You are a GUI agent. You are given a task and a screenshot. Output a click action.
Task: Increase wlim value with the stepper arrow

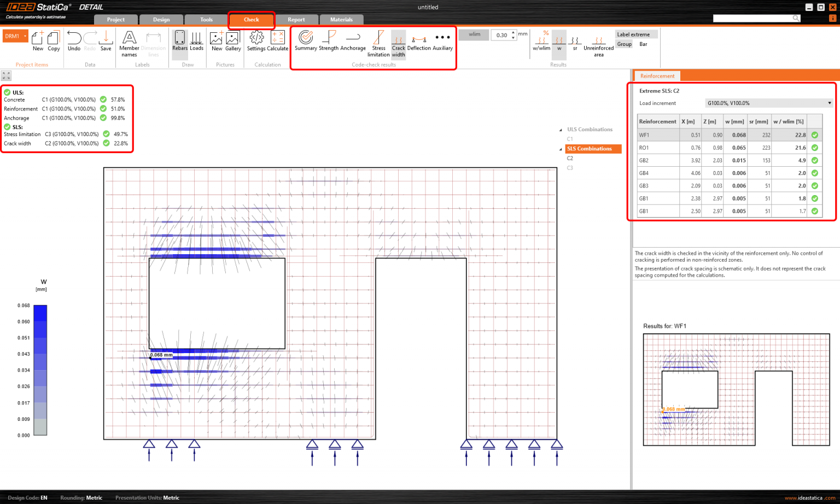pyautogui.click(x=512, y=32)
